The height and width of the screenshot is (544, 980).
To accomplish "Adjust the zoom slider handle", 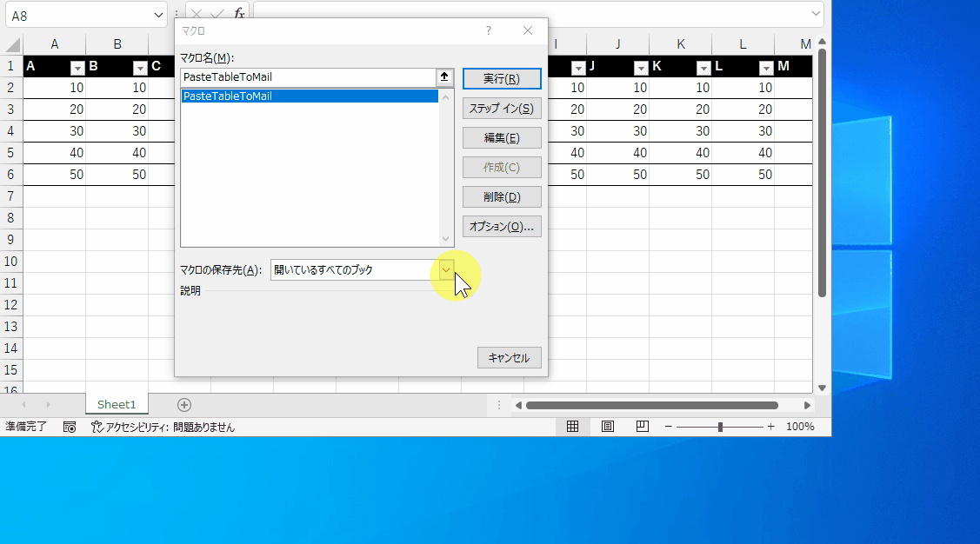I will [x=720, y=427].
